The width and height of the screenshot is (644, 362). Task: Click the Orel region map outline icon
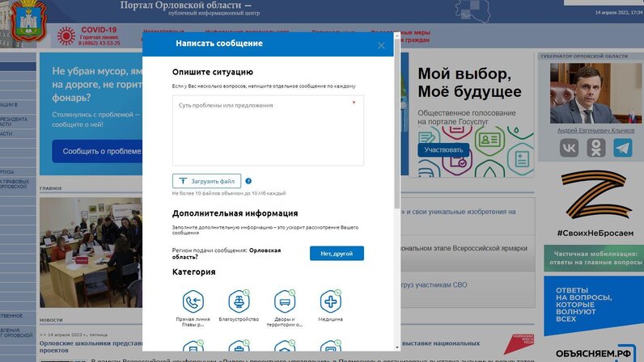(x=472, y=11)
